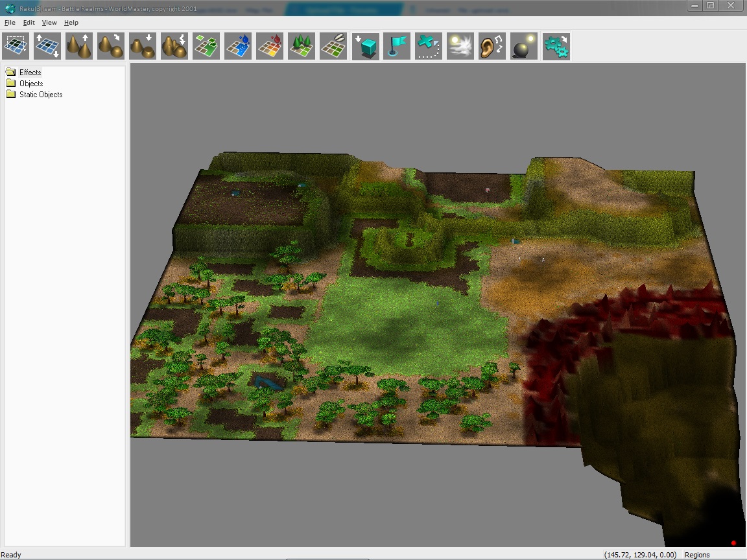
Task: Select the sphere lighting tool
Action: [x=523, y=46]
